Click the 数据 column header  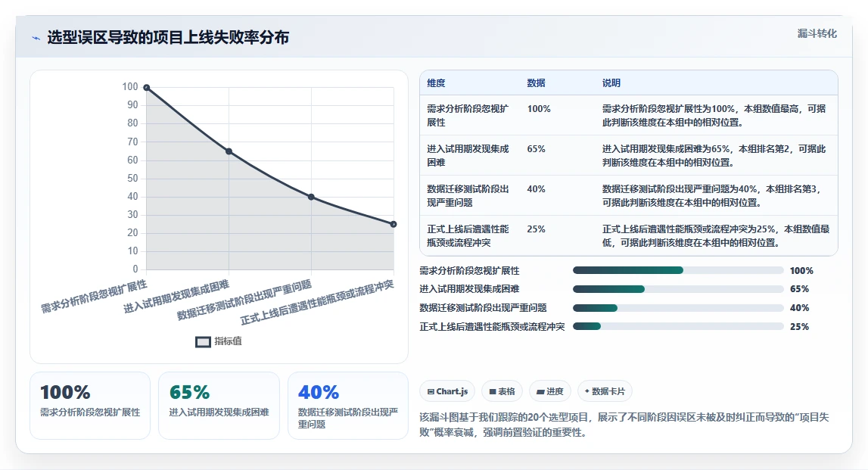click(x=536, y=83)
